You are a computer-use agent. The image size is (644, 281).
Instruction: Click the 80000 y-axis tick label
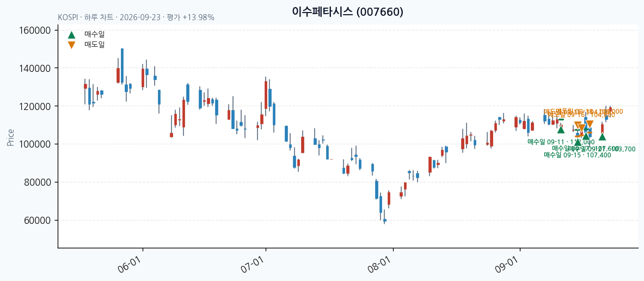[x=38, y=182]
